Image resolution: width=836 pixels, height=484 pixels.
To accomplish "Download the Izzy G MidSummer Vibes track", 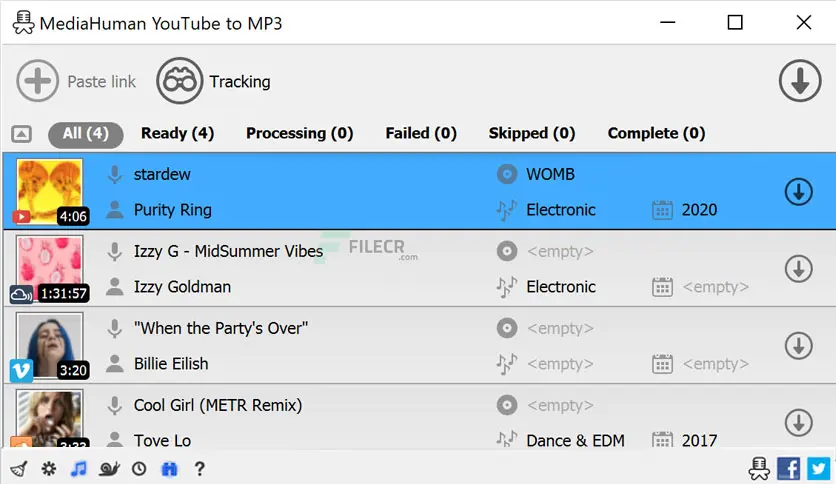I will [x=798, y=268].
